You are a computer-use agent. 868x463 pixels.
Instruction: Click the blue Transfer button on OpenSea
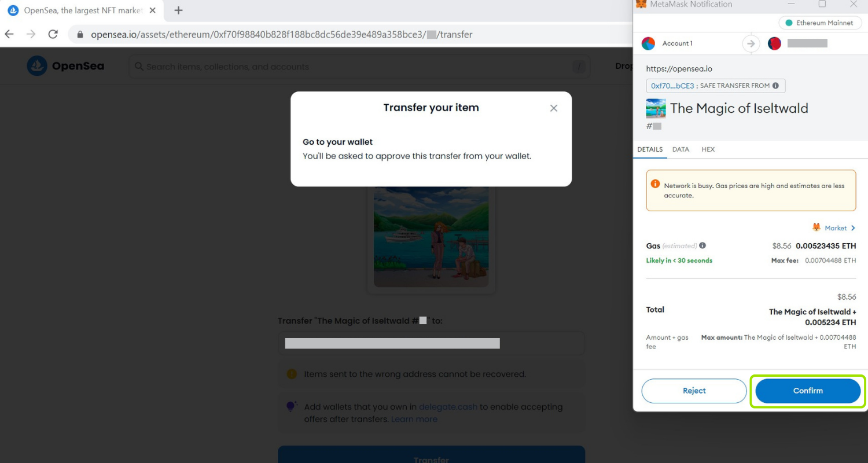(431, 455)
